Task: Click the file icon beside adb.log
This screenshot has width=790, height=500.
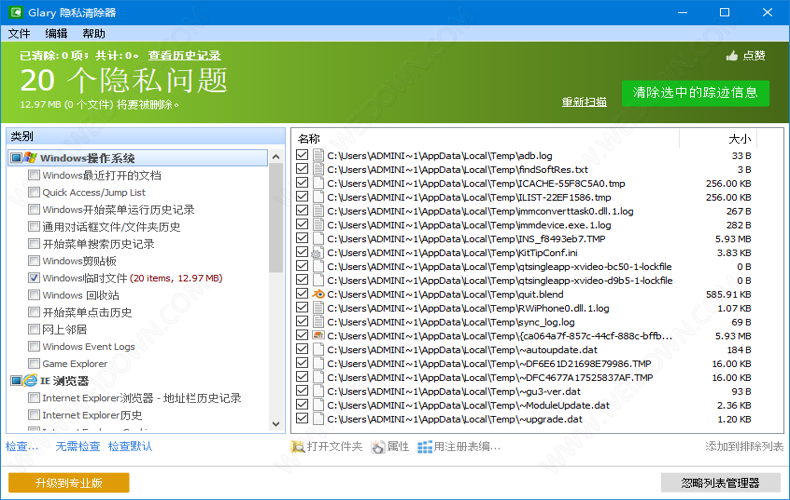Action: (x=318, y=156)
